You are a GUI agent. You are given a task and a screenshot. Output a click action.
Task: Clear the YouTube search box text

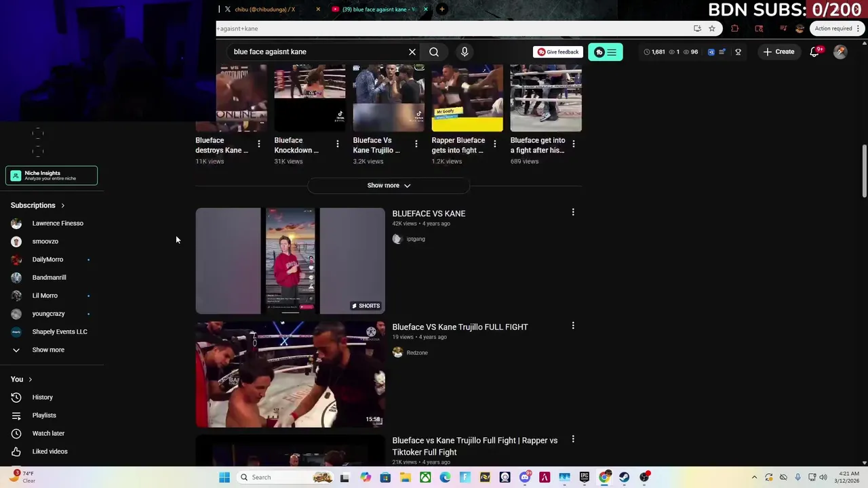click(412, 52)
